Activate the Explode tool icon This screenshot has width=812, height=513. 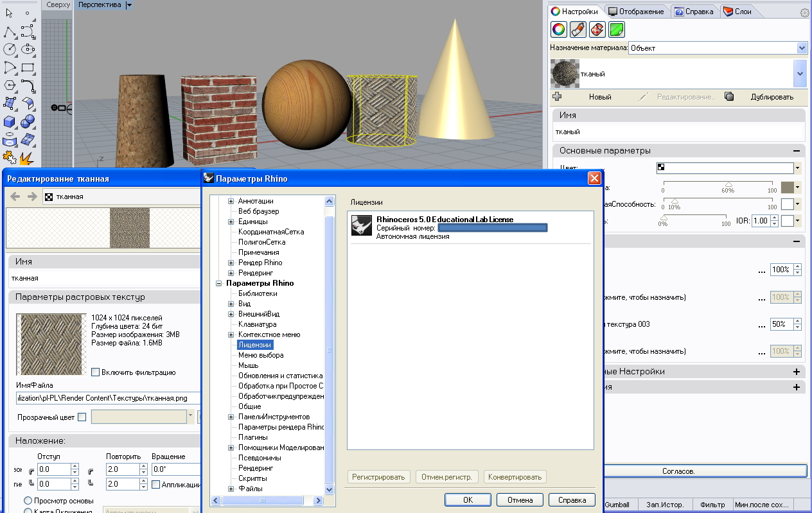tap(27, 157)
